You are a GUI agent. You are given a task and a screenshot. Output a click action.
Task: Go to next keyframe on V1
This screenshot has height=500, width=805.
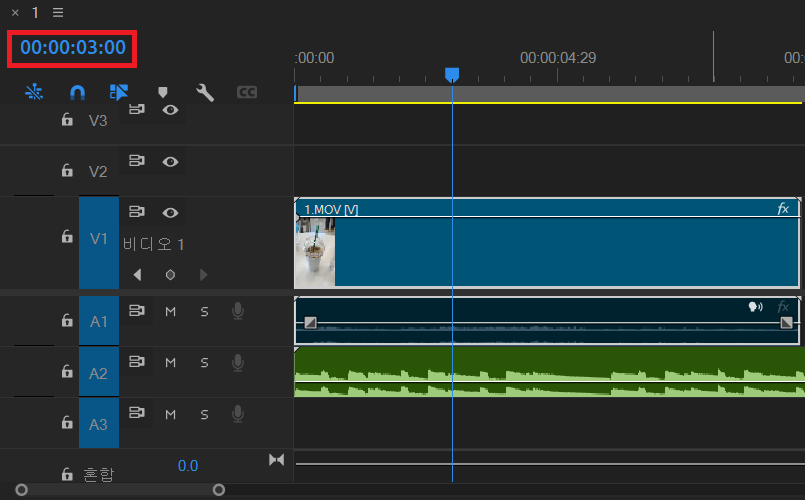click(204, 275)
